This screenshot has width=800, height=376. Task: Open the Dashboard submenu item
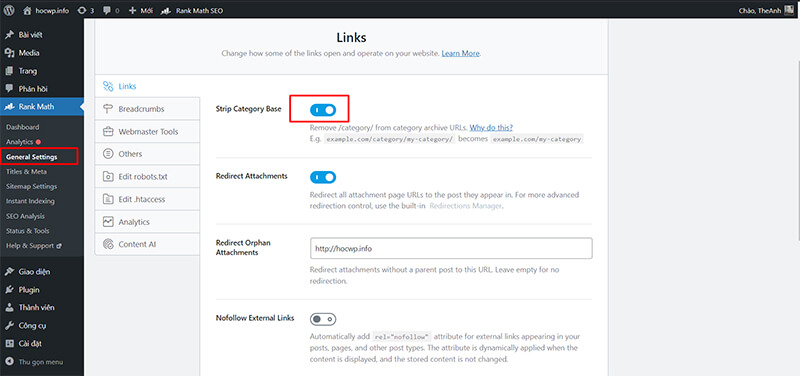(22, 127)
